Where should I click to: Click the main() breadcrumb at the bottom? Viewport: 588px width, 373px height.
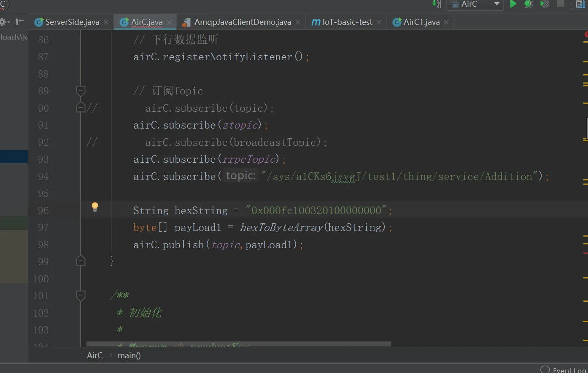[129, 356]
